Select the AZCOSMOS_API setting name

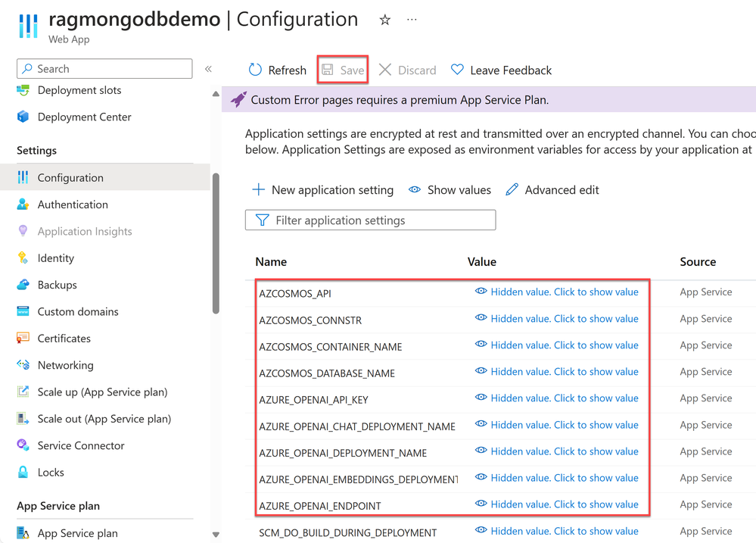click(x=295, y=293)
